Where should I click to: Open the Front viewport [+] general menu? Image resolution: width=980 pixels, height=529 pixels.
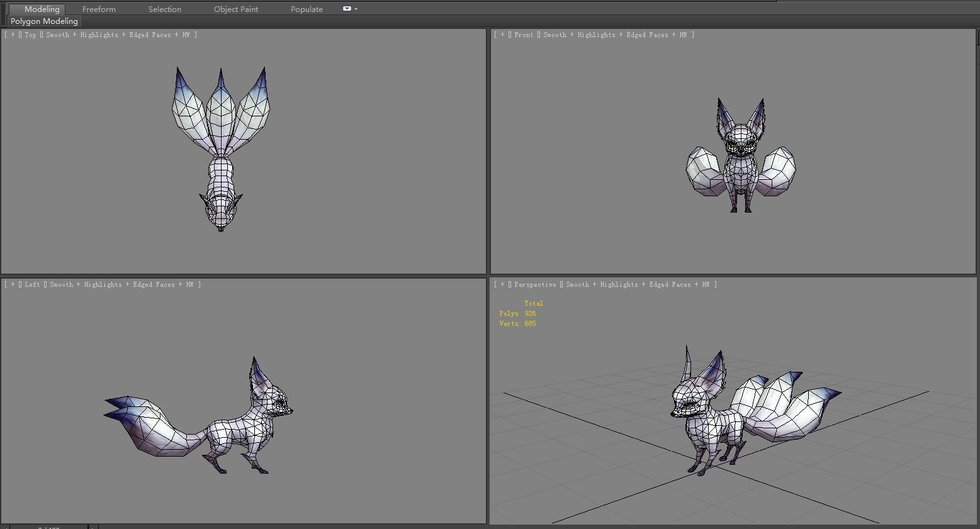point(502,35)
